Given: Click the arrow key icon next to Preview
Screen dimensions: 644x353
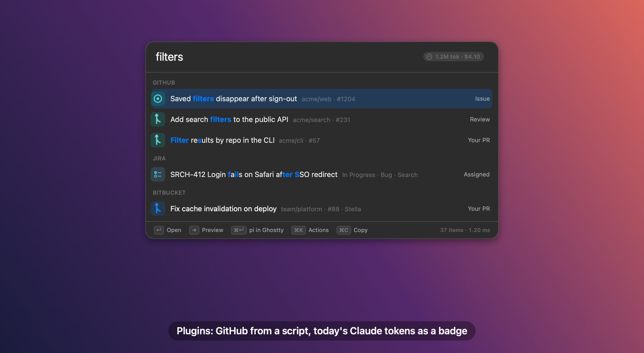Looking at the screenshot, I should click(194, 230).
